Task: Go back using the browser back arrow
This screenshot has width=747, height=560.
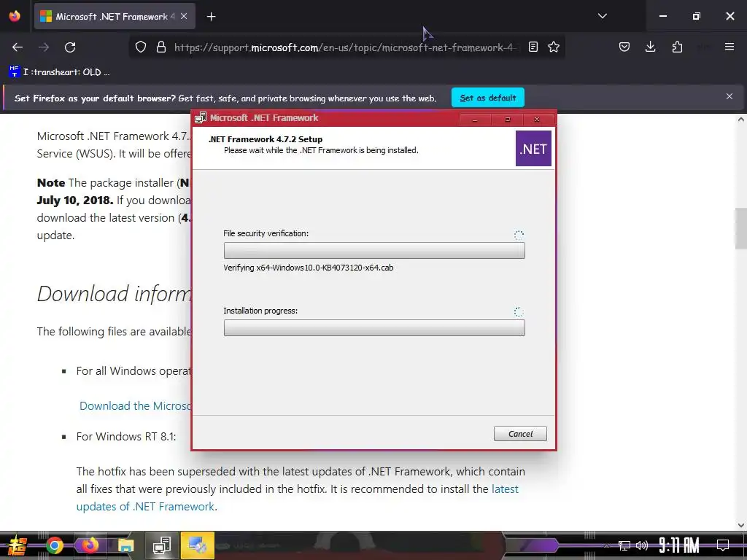Action: 18,47
